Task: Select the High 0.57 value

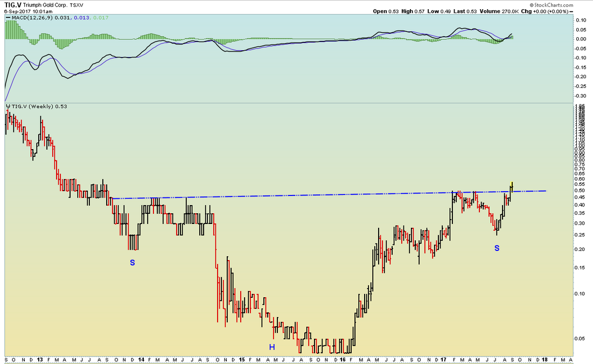Action: click(x=413, y=11)
